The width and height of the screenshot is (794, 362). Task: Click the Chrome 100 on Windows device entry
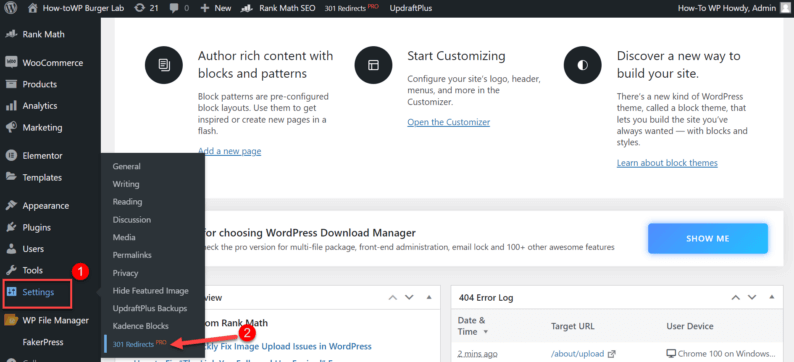(721, 353)
